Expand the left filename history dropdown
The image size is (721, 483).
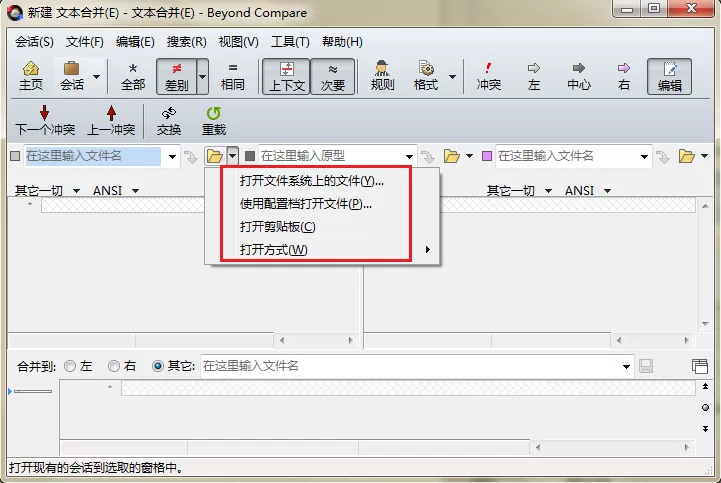(x=172, y=156)
